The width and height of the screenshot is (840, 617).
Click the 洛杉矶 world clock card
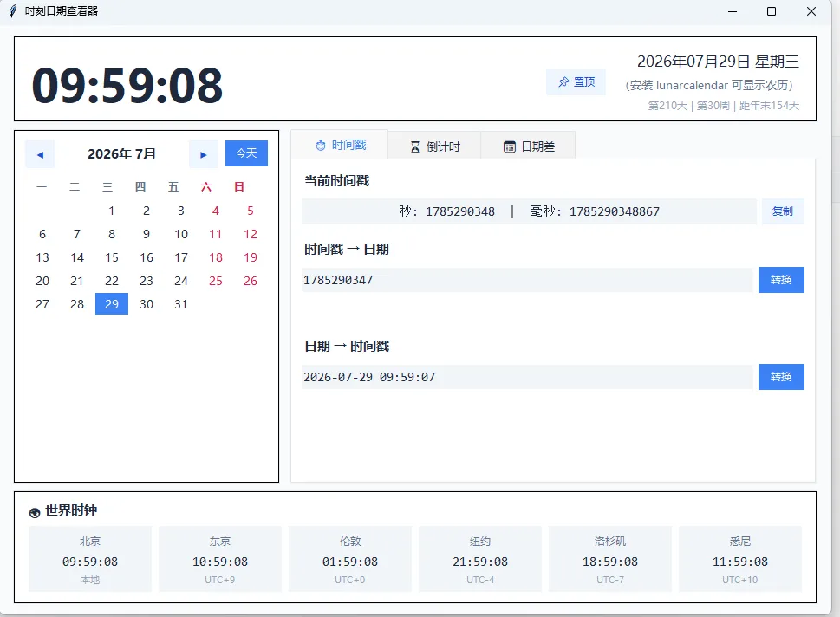(610, 559)
